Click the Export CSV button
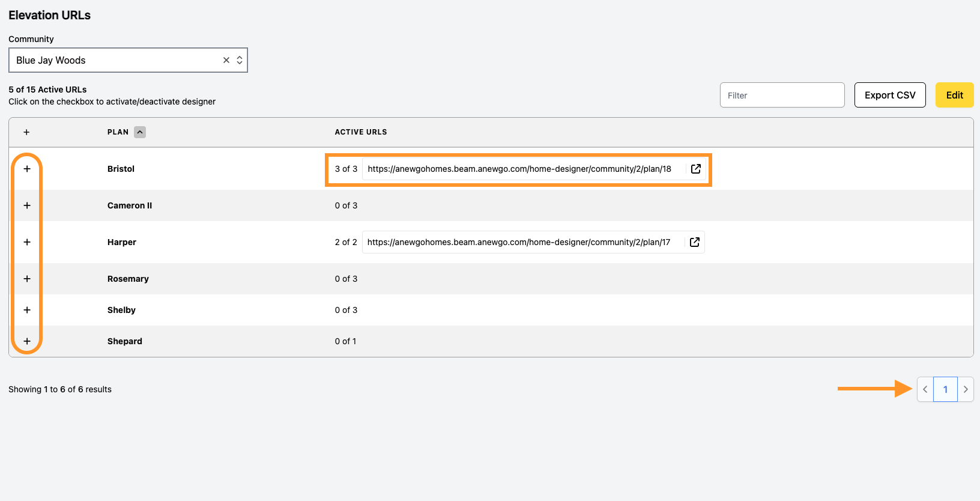980x501 pixels. (x=890, y=95)
